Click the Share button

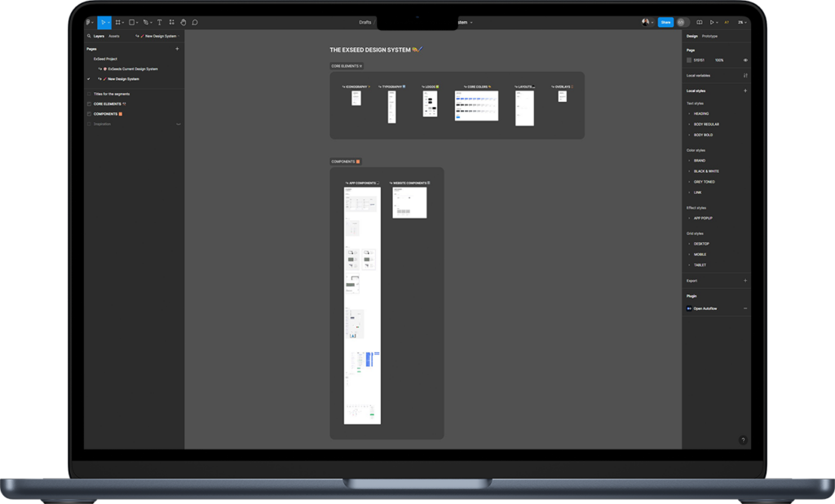[665, 22]
